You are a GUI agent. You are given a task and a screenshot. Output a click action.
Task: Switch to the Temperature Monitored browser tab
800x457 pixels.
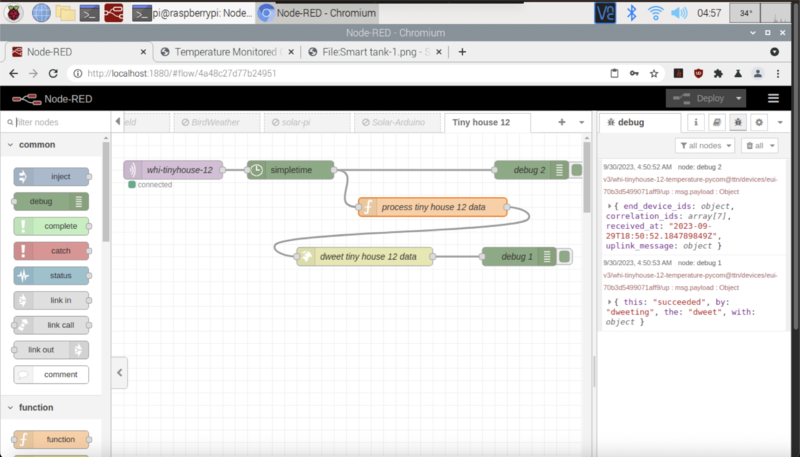click(x=226, y=52)
